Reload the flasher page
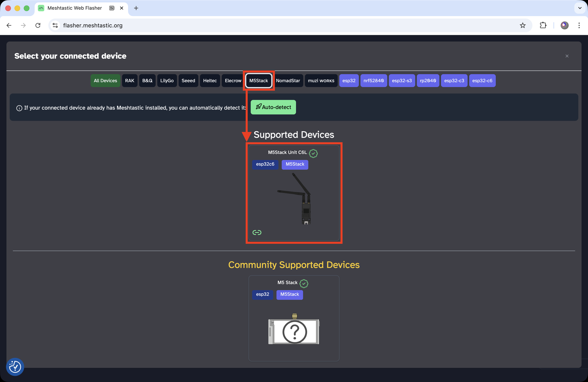 click(38, 25)
